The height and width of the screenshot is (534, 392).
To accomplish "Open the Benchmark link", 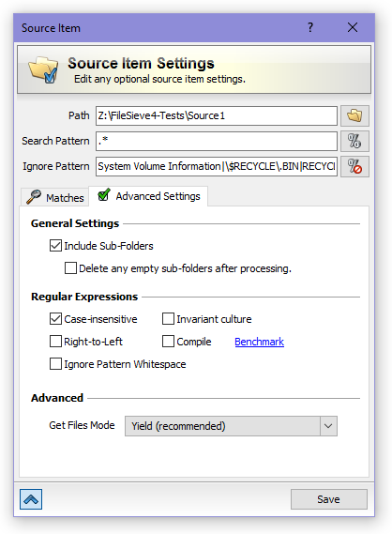I will [259, 342].
